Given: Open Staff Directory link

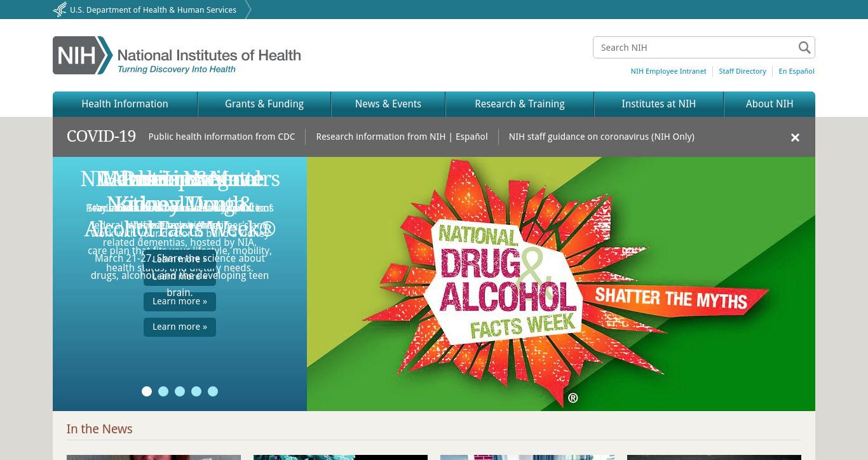Looking at the screenshot, I should [x=742, y=71].
